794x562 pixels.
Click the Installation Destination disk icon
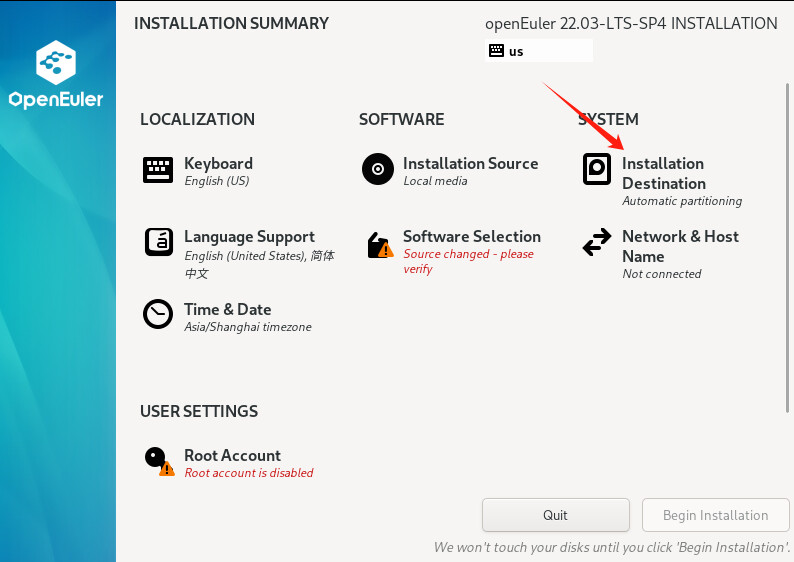tap(597, 169)
